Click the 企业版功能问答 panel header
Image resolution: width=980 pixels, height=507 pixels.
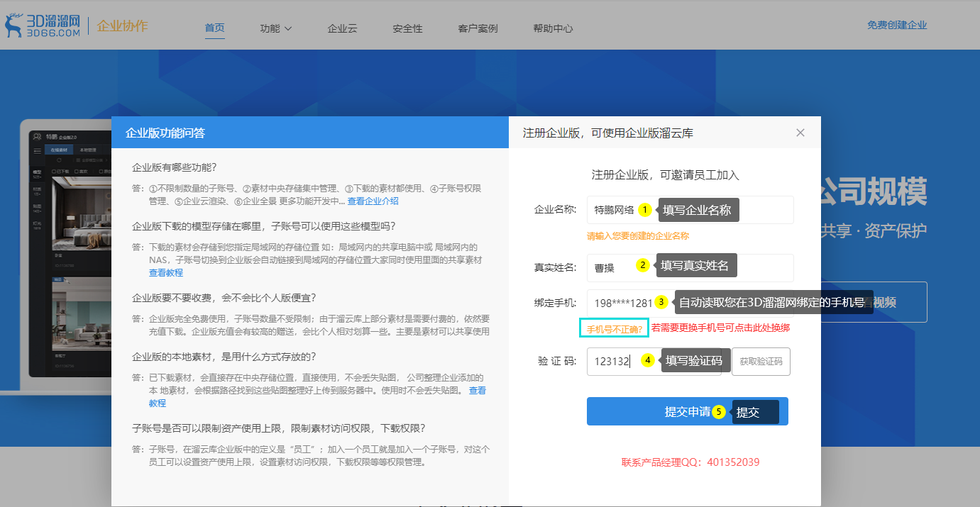pyautogui.click(x=309, y=133)
